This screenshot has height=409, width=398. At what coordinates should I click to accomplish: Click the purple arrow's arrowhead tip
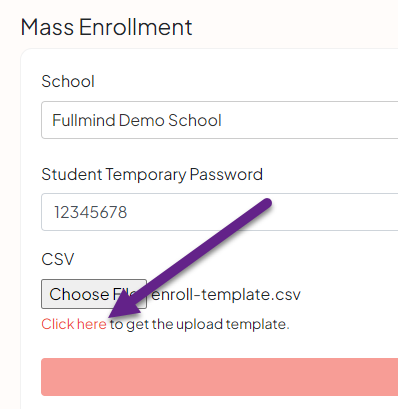click(x=111, y=316)
